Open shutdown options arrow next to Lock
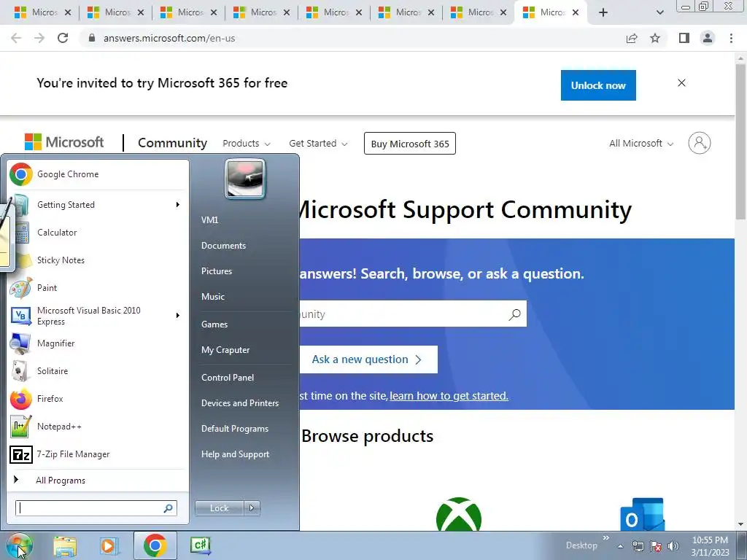747x560 pixels. (252, 508)
